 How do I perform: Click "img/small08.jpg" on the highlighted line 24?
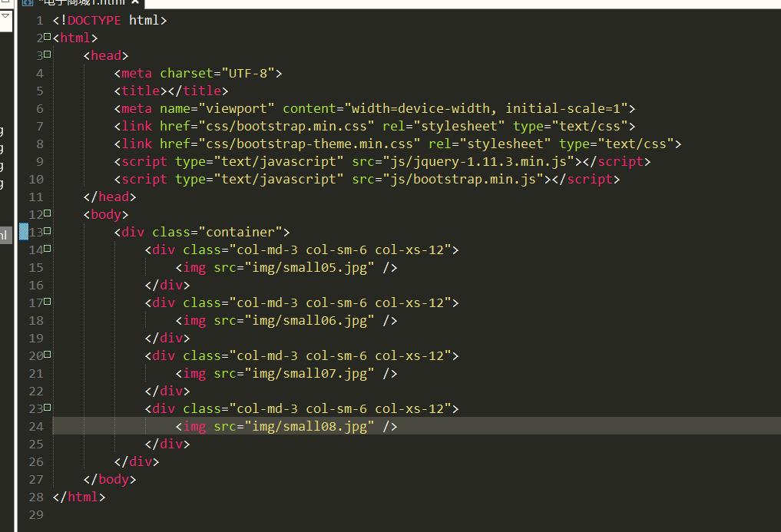click(309, 427)
